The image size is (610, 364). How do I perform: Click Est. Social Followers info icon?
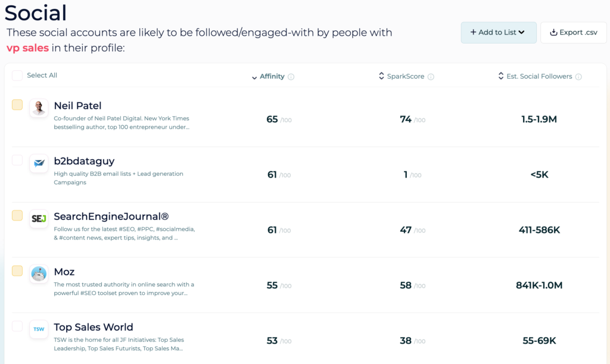578,77
